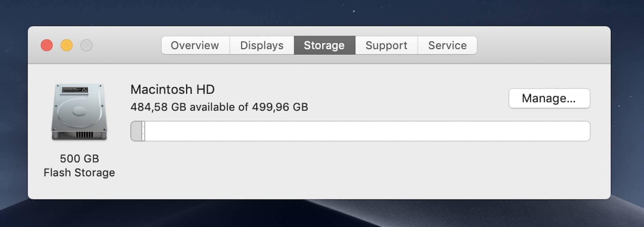Click the grayed-out zoom window button
Screen dimensions: 644x227
(x=86, y=45)
